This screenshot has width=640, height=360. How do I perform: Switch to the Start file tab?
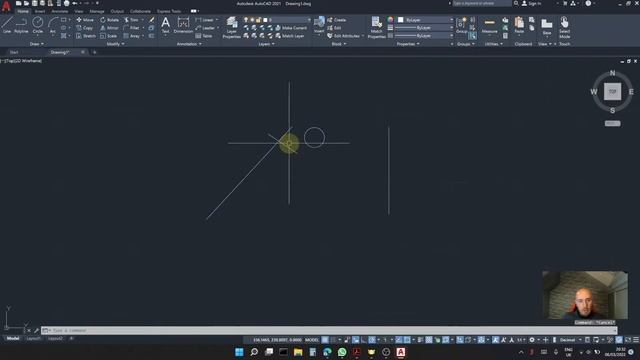(x=14, y=52)
